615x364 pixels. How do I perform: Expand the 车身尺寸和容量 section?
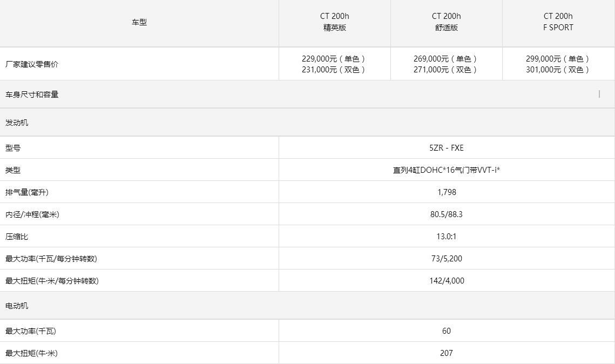point(32,95)
